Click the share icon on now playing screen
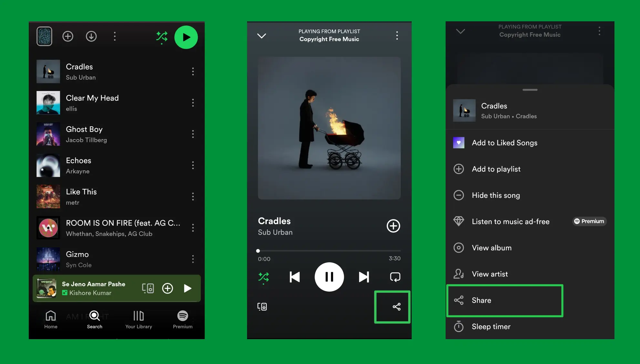The height and width of the screenshot is (364, 640). (x=395, y=307)
